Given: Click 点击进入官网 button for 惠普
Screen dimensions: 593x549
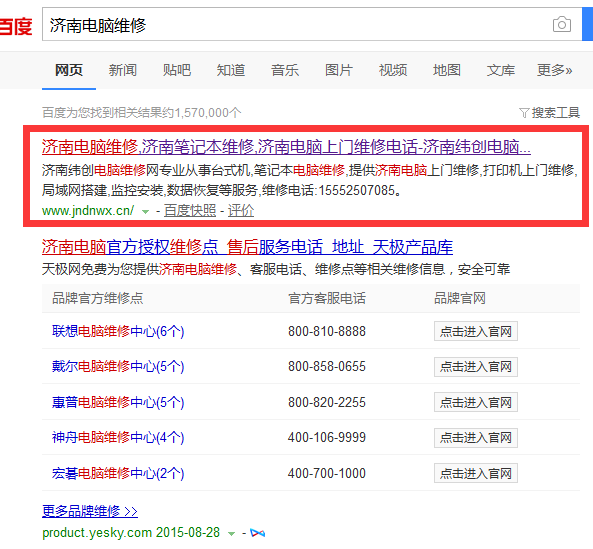Looking at the screenshot, I should (x=476, y=402).
